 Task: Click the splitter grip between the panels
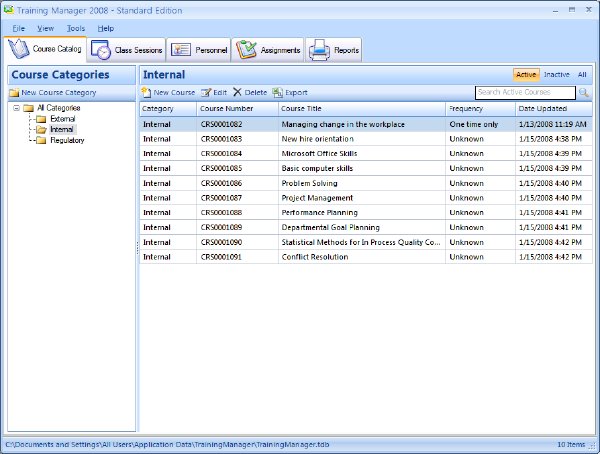coord(137,248)
